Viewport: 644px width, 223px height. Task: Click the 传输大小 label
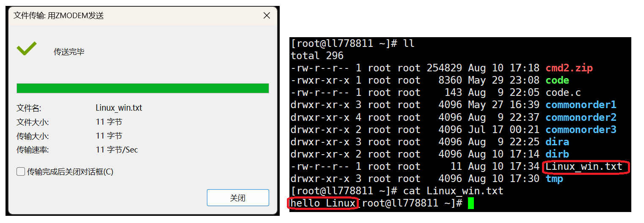point(33,136)
